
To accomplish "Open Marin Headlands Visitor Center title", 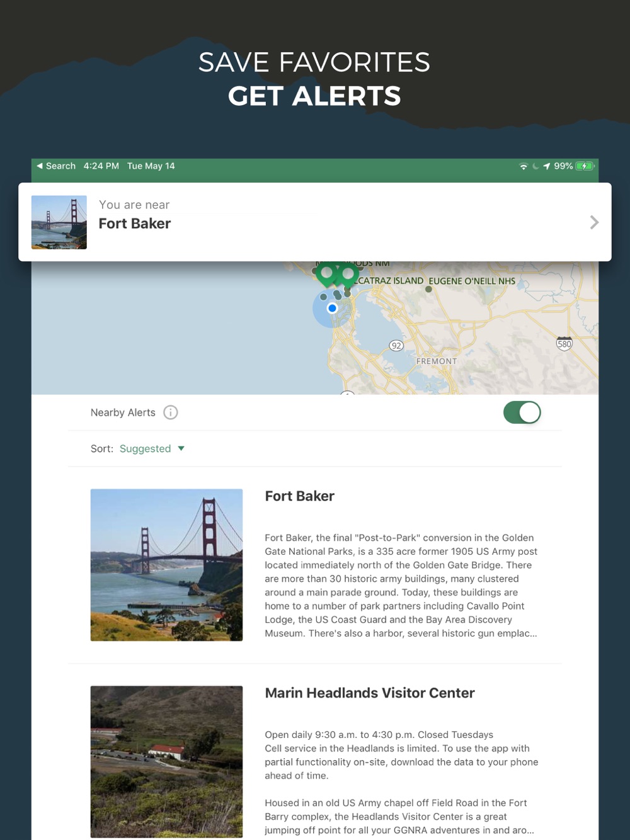I will point(370,693).
